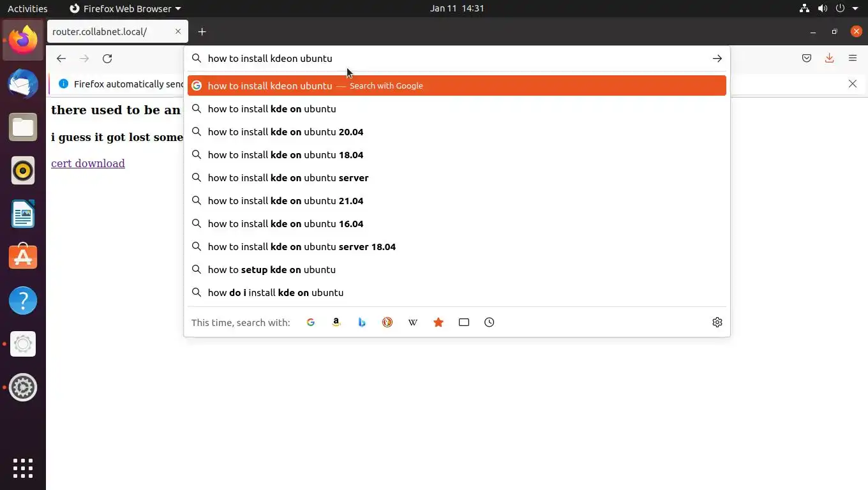Screen dimensions: 868x490
Task: Search this time with Amazon icon
Action: pyautogui.click(x=336, y=322)
